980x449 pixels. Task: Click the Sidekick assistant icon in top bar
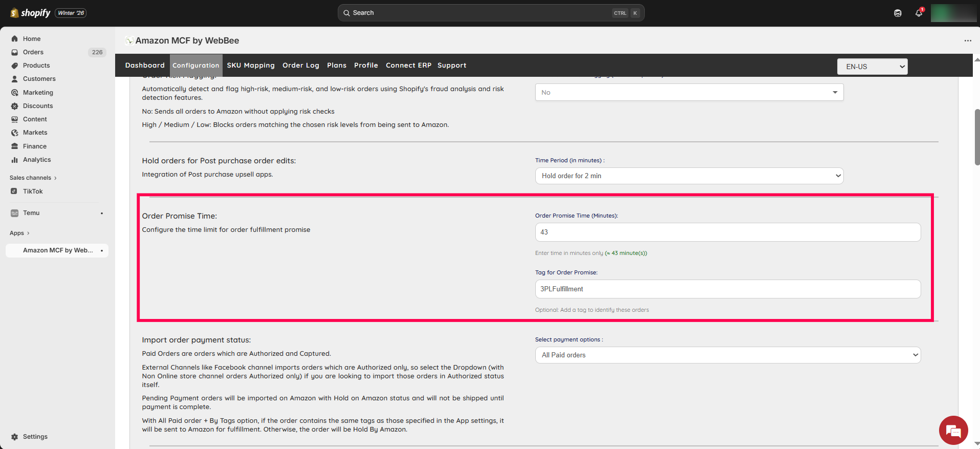tap(898, 13)
